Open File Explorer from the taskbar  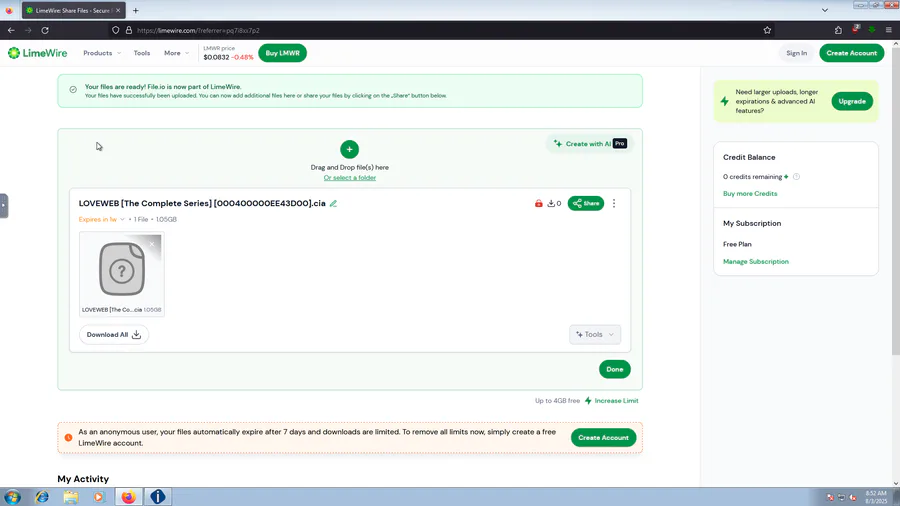tap(71, 497)
